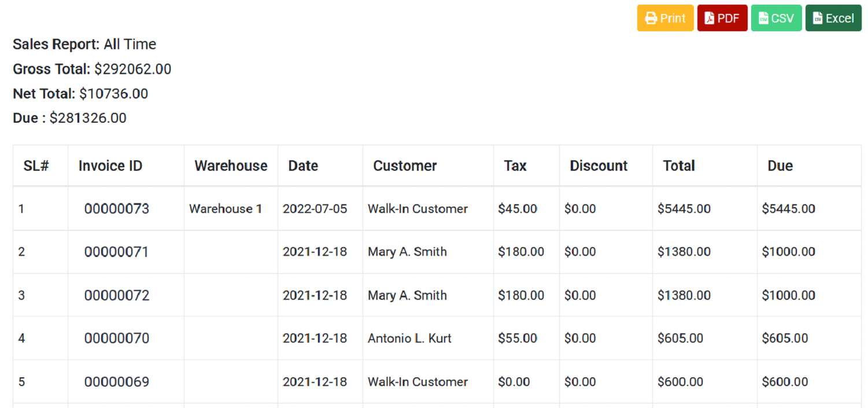Viewport: 868px width, 408px height.
Task: Click the Warehouse 1 cell
Action: pyautogui.click(x=226, y=209)
